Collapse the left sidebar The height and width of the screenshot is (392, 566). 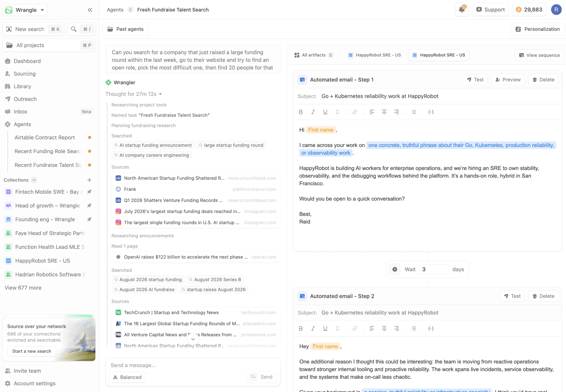[90, 10]
